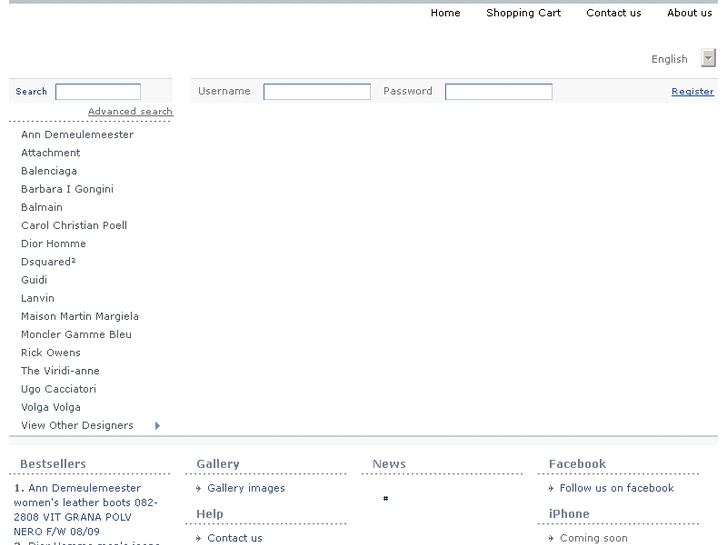727x545 pixels.
Task: Click the Help section heading
Action: 210,514
